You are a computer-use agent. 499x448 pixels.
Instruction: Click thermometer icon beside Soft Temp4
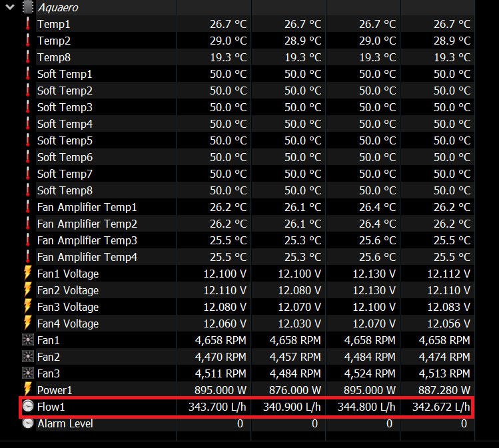pyautogui.click(x=28, y=124)
